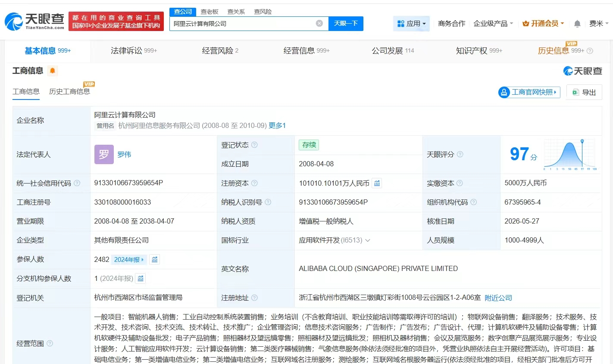613x364 pixels.
Task: Select the 97分 score value
Action: [x=523, y=154]
